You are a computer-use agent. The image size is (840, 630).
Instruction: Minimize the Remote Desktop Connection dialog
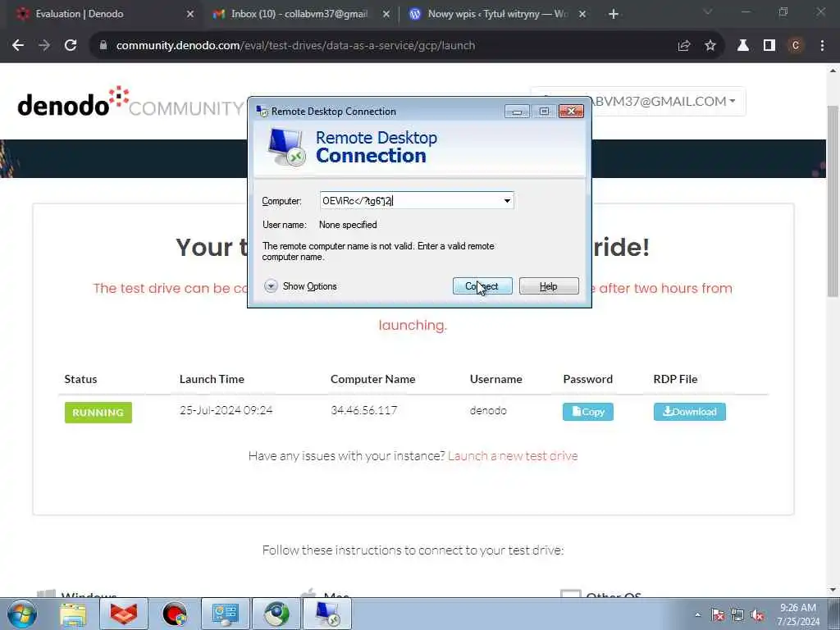pyautogui.click(x=517, y=112)
